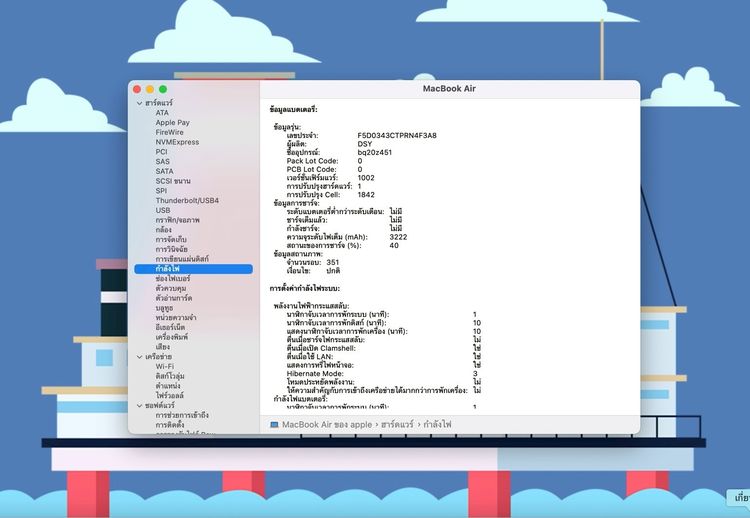Open the Thunderbolt/USB4 hardware entry
Image resolution: width=750 pixels, height=518 pixels.
tap(187, 200)
